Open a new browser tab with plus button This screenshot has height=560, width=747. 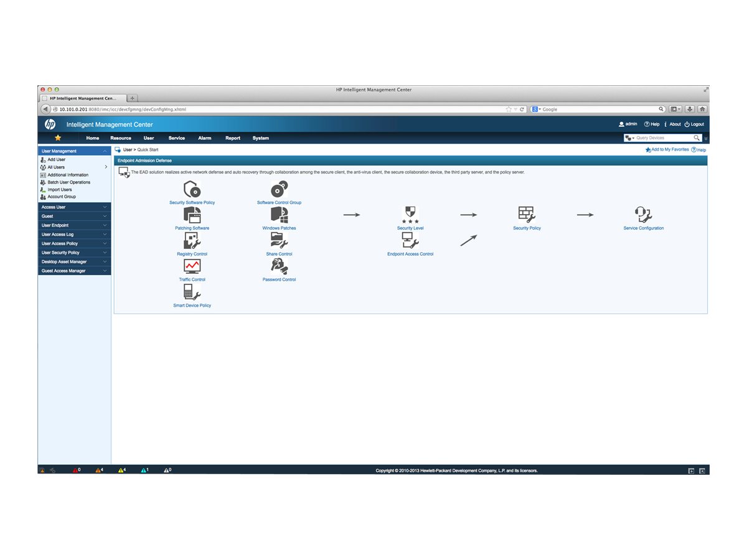click(133, 98)
